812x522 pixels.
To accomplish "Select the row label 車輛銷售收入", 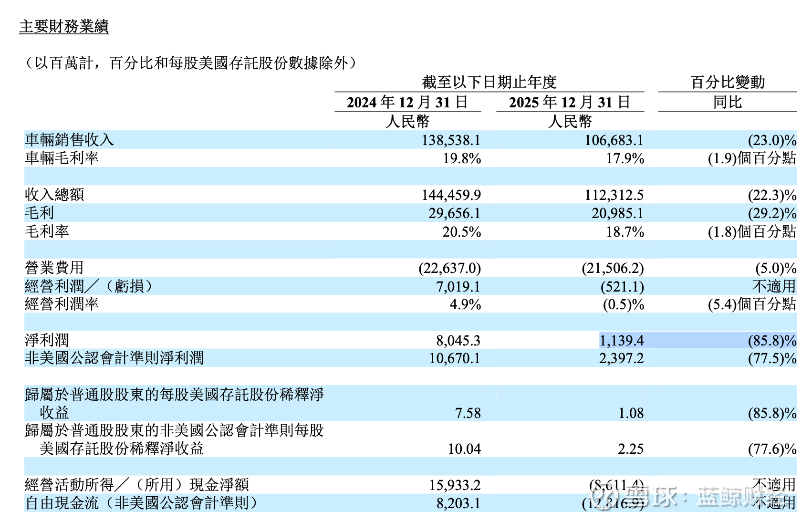I will pyautogui.click(x=69, y=140).
